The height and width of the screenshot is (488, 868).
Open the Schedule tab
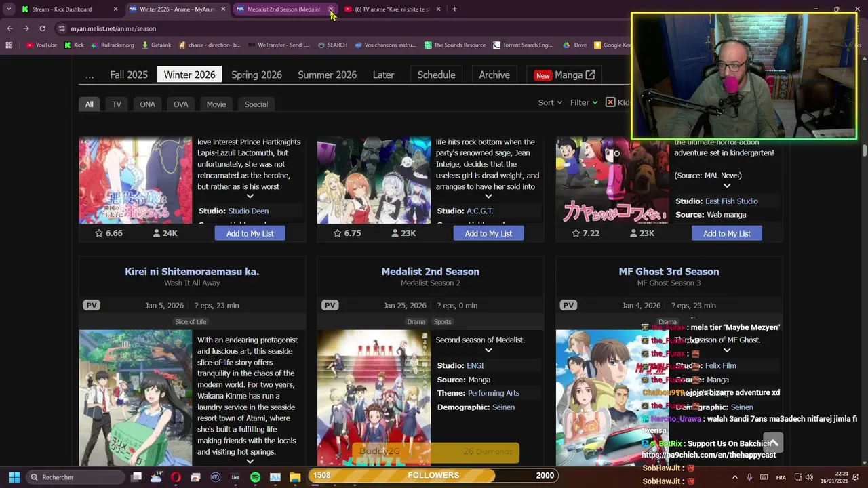click(436, 75)
